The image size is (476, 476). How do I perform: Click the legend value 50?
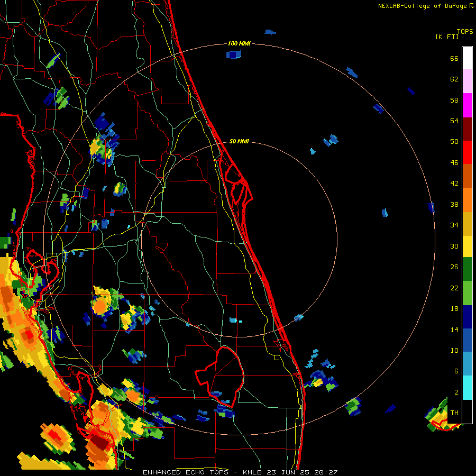[x=454, y=141]
